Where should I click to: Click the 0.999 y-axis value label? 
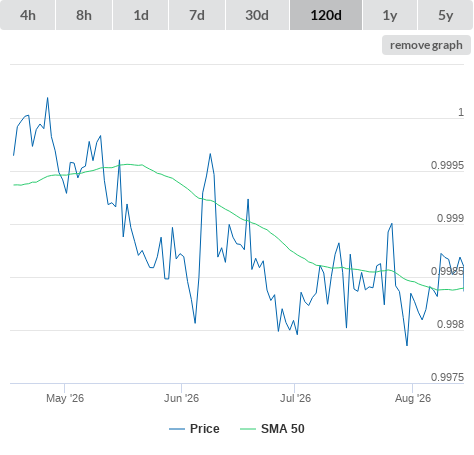click(x=450, y=218)
